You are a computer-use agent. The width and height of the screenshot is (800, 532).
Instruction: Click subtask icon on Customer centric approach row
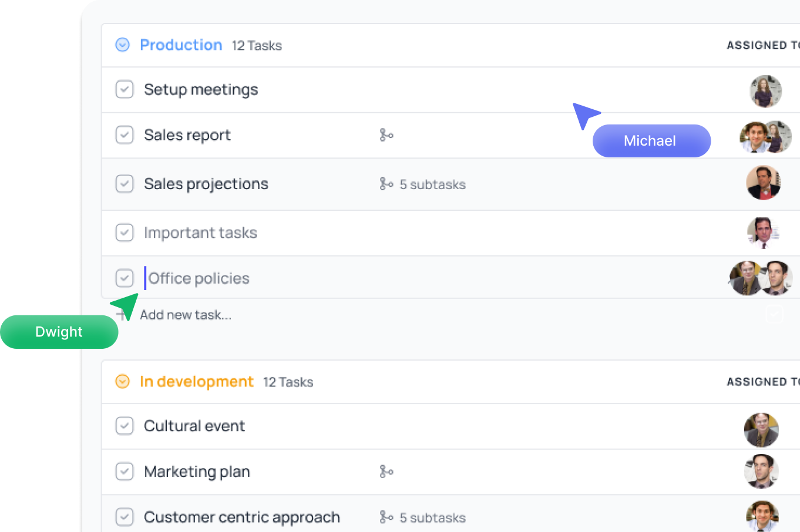[x=386, y=517]
